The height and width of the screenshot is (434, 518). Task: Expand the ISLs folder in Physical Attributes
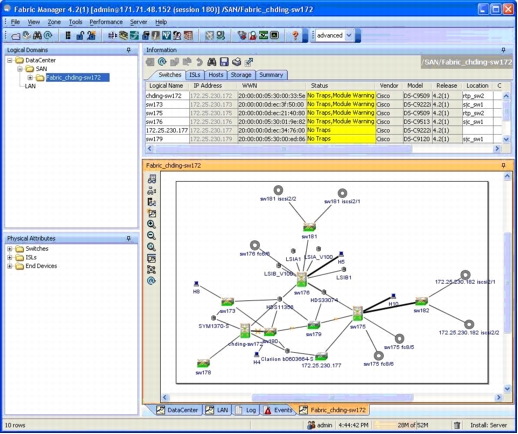point(10,257)
